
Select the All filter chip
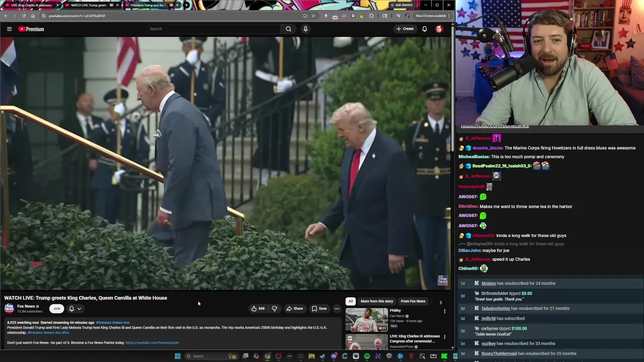coord(351,301)
